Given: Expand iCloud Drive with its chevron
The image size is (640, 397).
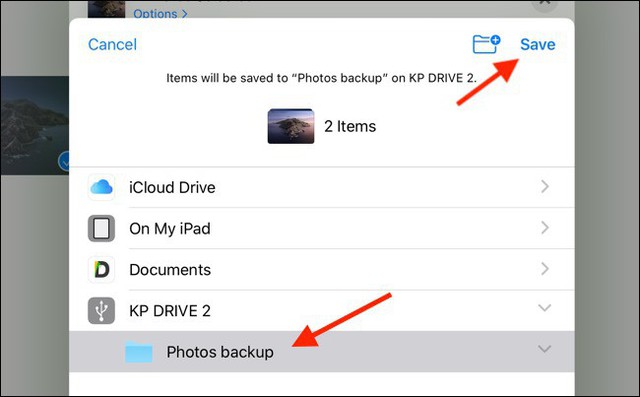Looking at the screenshot, I should click(x=545, y=187).
